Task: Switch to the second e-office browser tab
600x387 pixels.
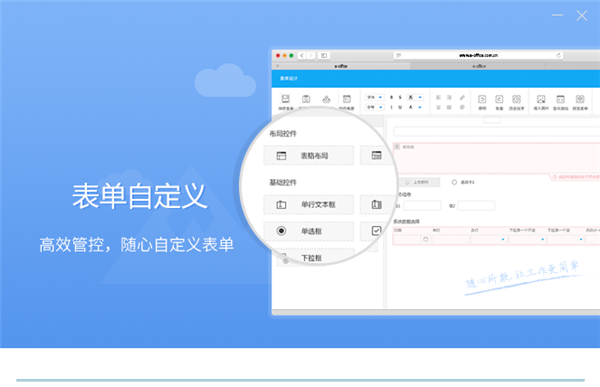Action: pyautogui.click(x=478, y=66)
